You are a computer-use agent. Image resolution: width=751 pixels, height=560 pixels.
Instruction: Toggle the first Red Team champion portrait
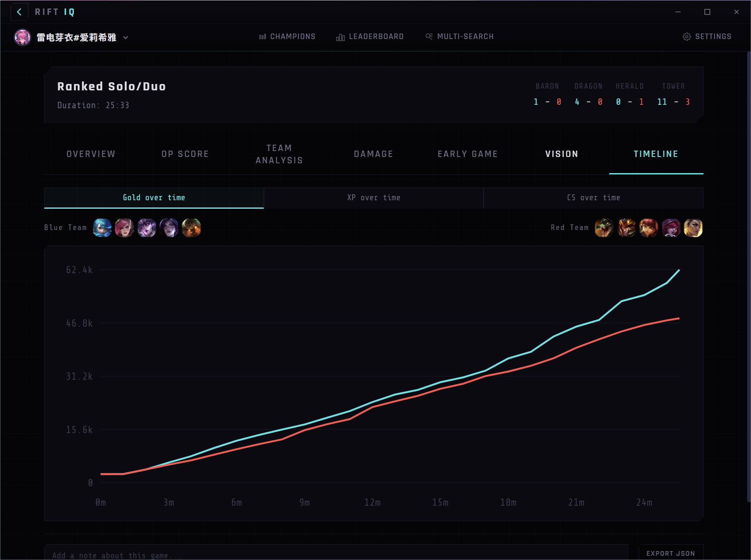click(604, 228)
